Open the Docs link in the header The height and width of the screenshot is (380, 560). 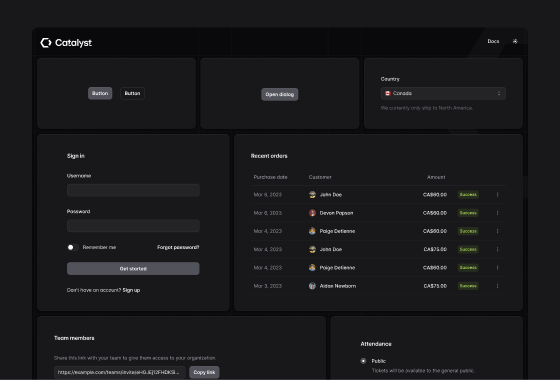pos(493,41)
